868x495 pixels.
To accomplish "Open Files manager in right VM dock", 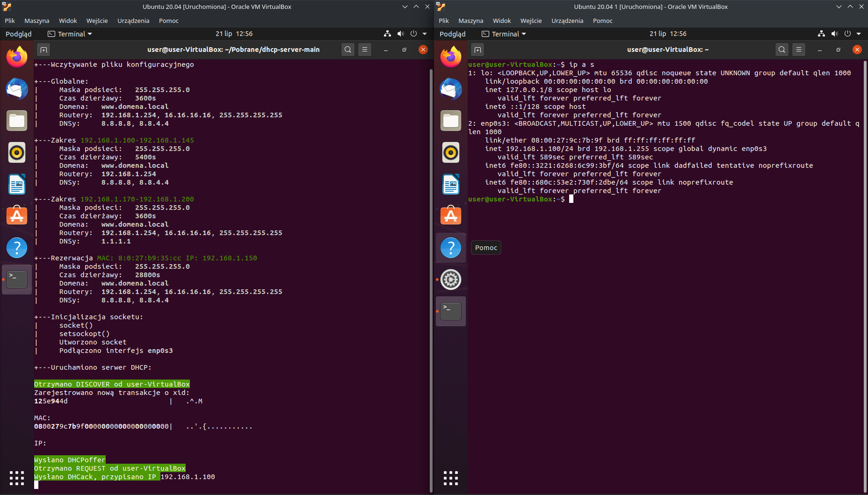I will (451, 121).
